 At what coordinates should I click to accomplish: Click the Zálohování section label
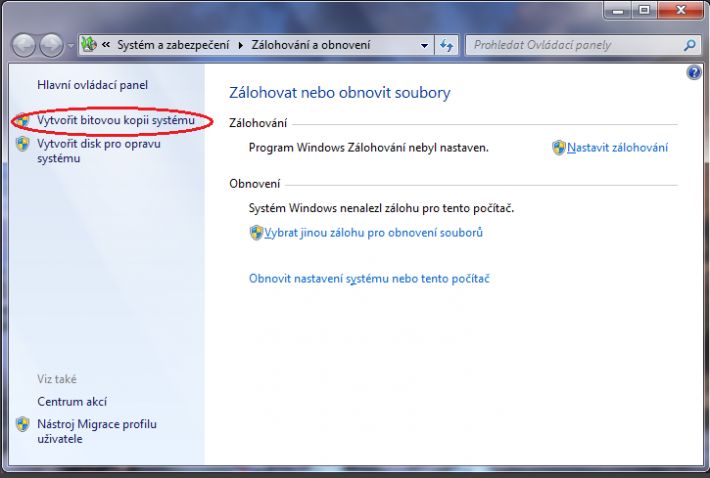click(258, 123)
